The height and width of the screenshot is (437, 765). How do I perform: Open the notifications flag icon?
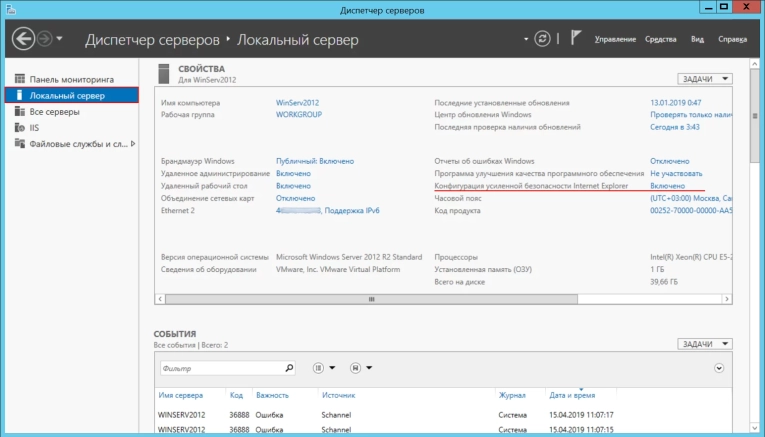click(x=575, y=39)
